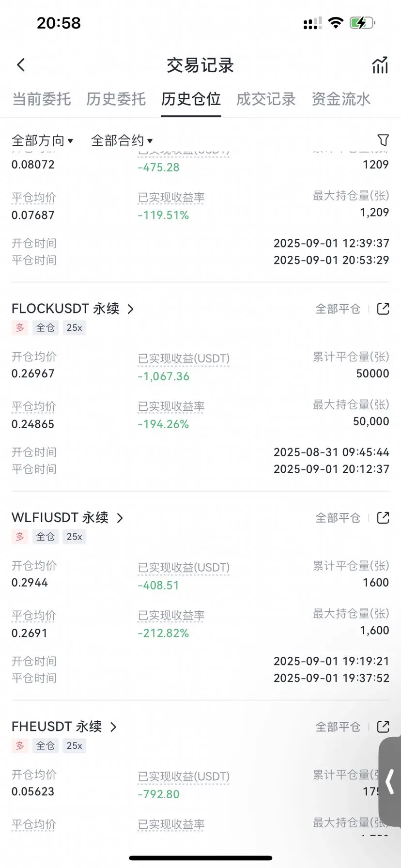Open the 全部合约 contract dropdown
The image size is (401, 868).
[122, 140]
